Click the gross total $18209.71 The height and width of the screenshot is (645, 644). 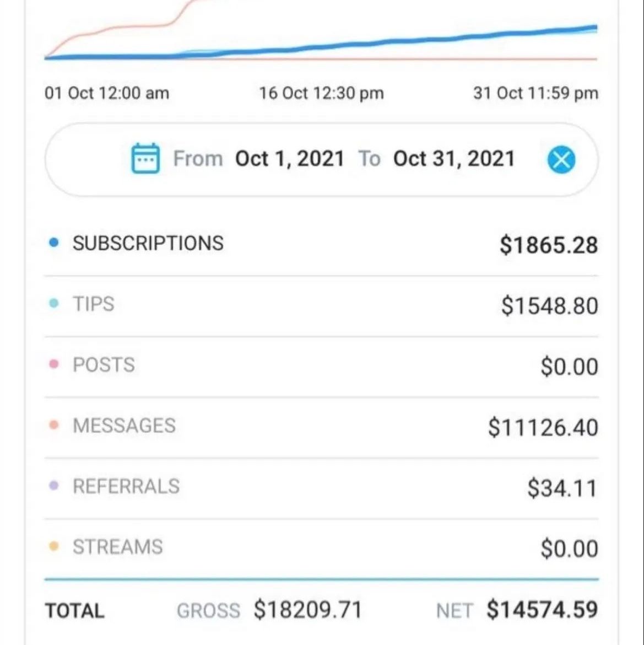pyautogui.click(x=308, y=610)
